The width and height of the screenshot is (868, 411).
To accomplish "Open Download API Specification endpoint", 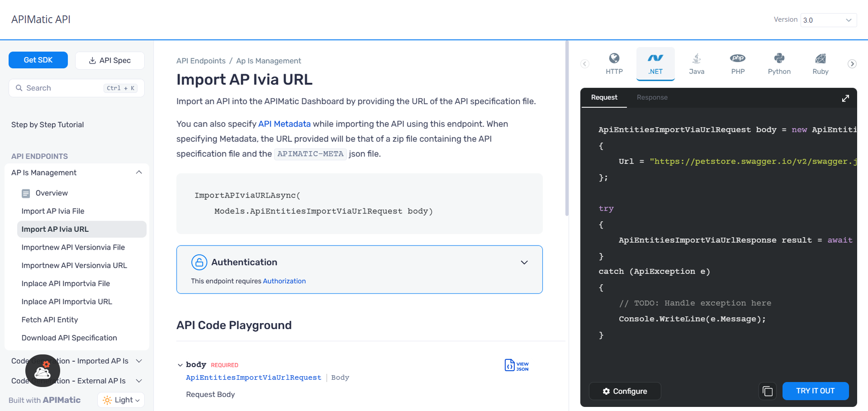I will pos(69,338).
